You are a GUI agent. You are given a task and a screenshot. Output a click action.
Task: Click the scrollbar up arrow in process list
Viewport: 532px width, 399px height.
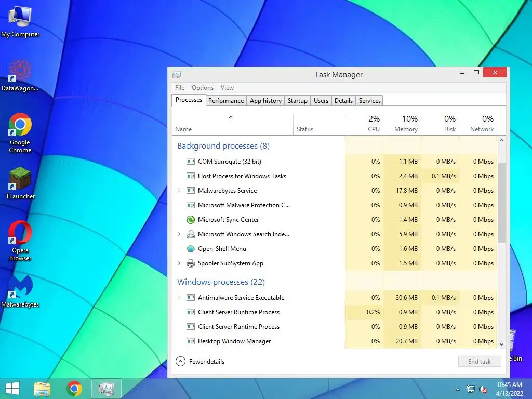tap(501, 140)
